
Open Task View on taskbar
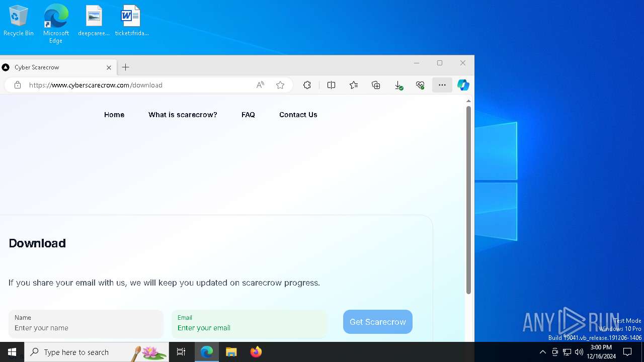181,352
